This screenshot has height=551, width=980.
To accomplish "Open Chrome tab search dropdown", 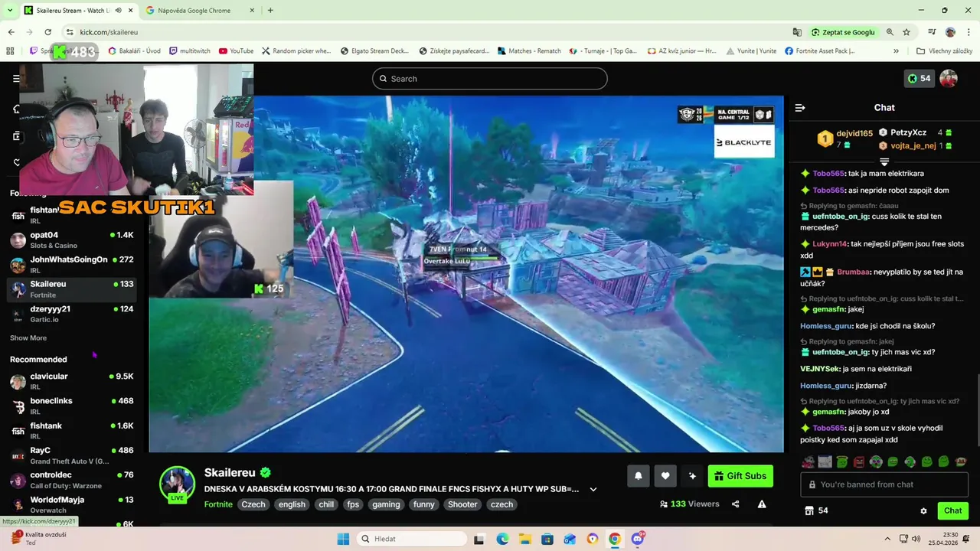I will (10, 11).
